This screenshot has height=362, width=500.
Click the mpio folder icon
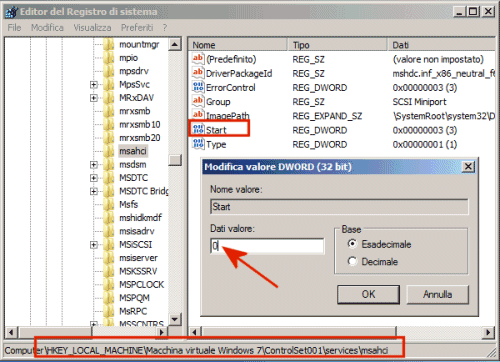click(x=109, y=58)
